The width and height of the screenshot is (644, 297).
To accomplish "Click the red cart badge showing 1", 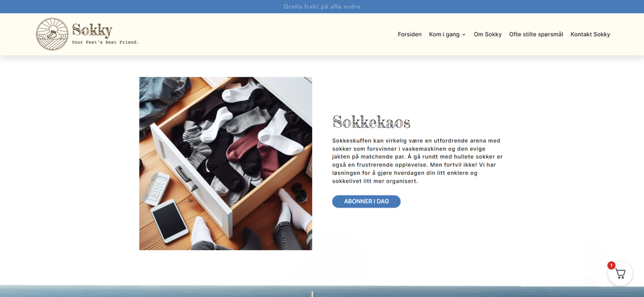I will click(x=611, y=265).
